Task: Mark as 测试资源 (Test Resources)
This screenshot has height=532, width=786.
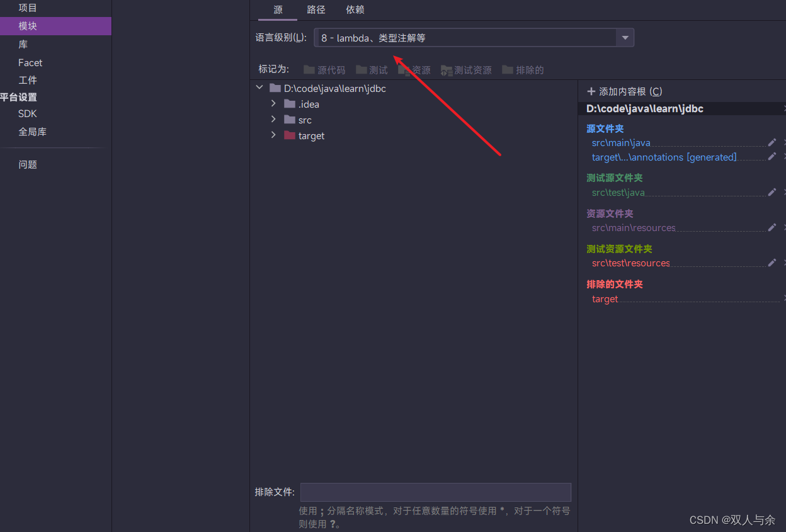Action: [x=466, y=70]
